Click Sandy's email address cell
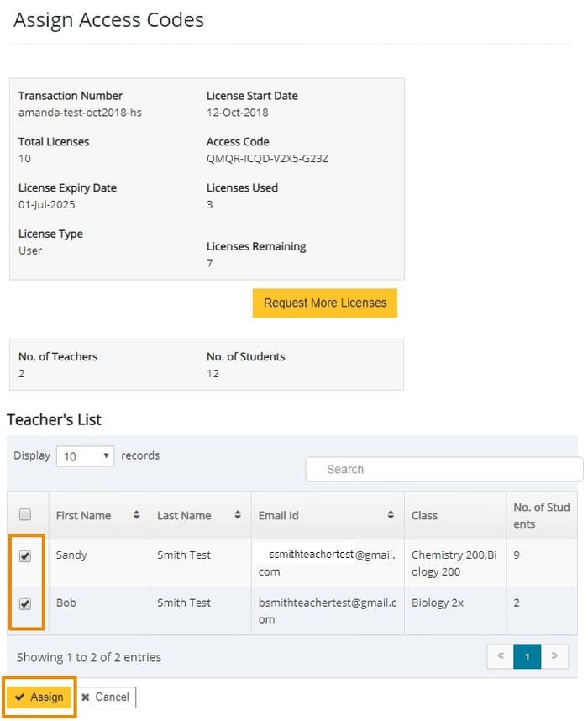This screenshot has height=721, width=588. click(327, 563)
